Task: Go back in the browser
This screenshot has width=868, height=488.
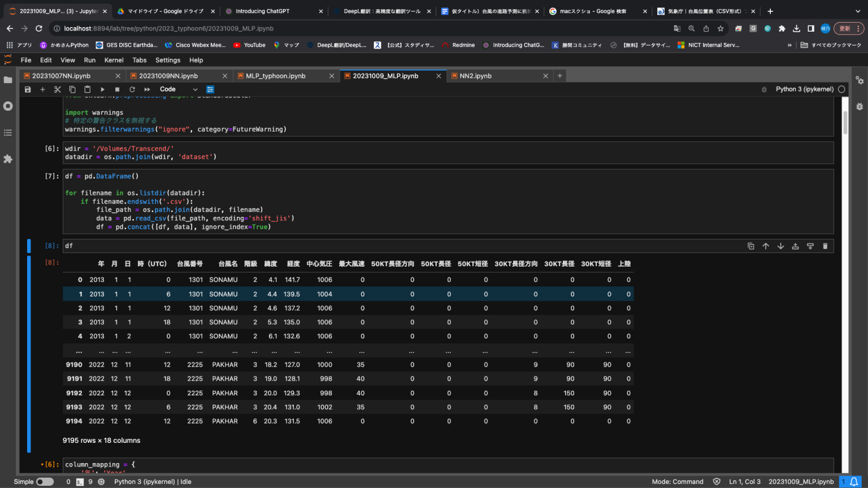Action: 10,28
